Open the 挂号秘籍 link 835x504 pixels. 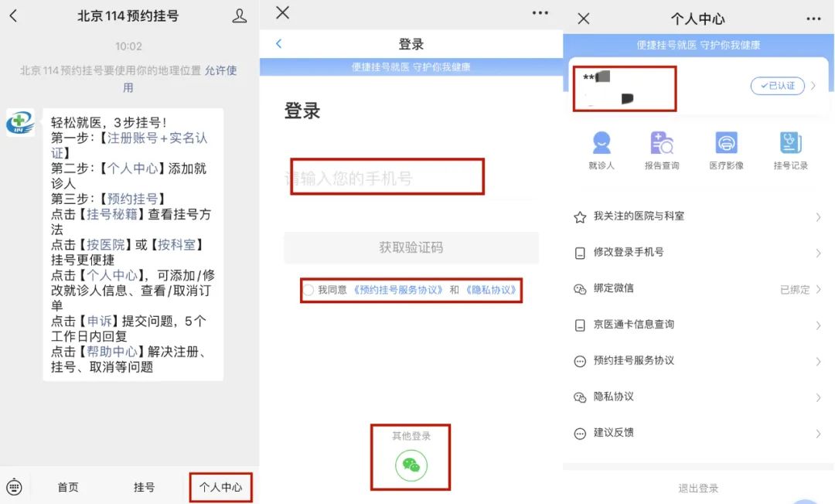pyautogui.click(x=112, y=214)
